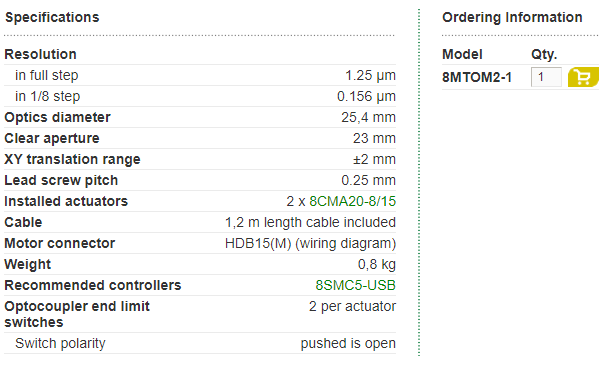
Task: Click the Clear aperture 23 mm value
Action: tap(374, 138)
